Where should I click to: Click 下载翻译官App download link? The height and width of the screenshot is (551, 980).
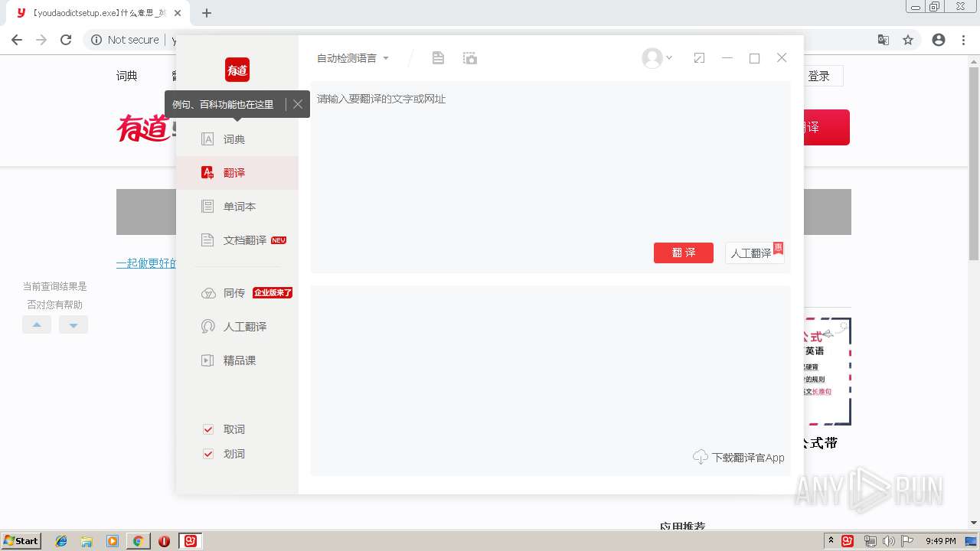(x=739, y=458)
